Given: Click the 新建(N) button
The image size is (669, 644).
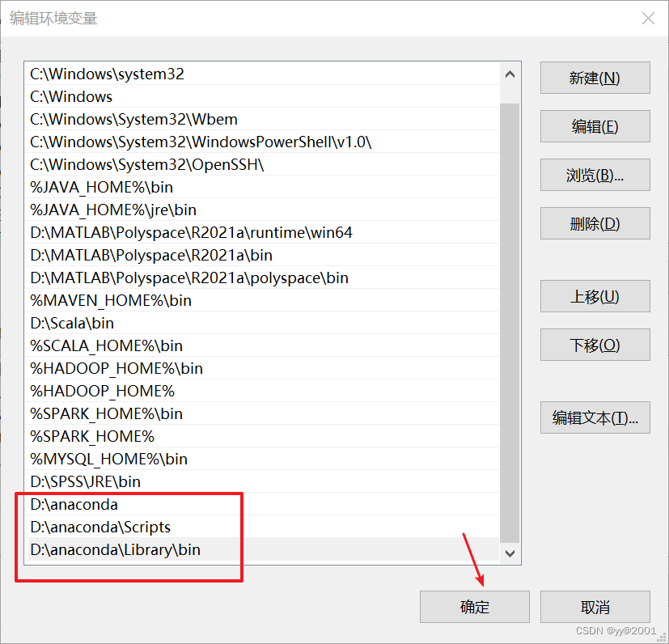Looking at the screenshot, I should coord(595,78).
